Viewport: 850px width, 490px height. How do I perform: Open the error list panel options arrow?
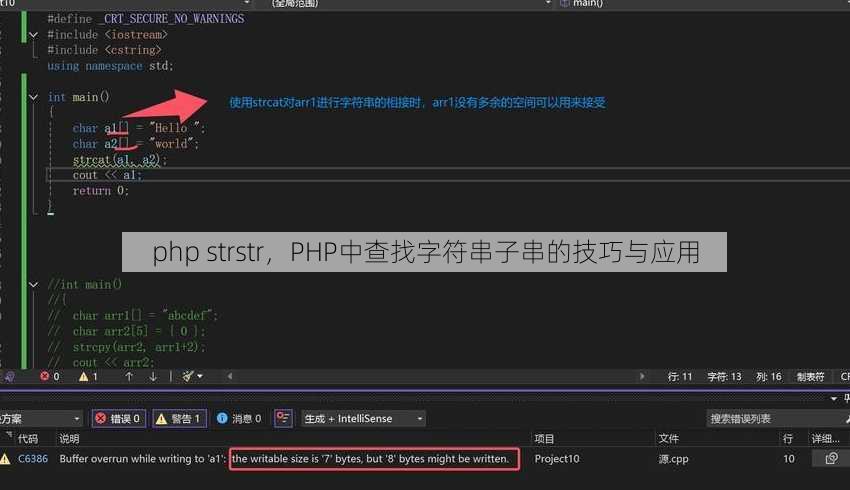[834, 399]
